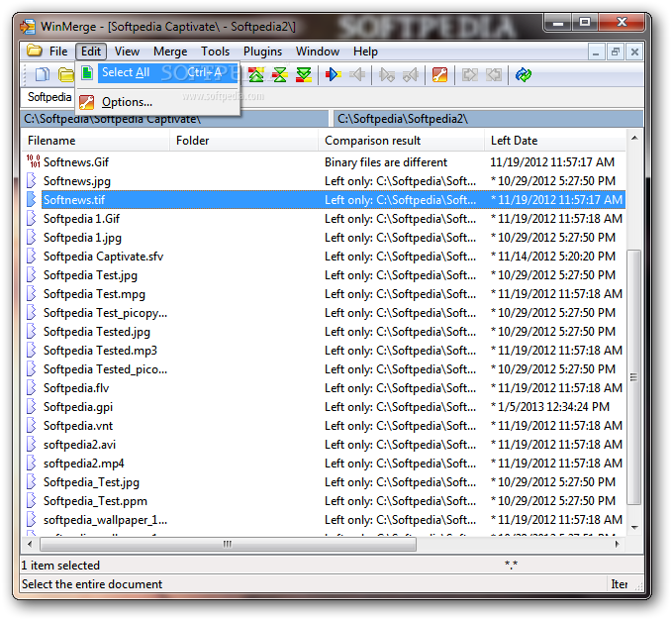Click the file icon beside Softnews.jpg
Image resolution: width=672 pixels, height=620 pixels.
(x=32, y=180)
